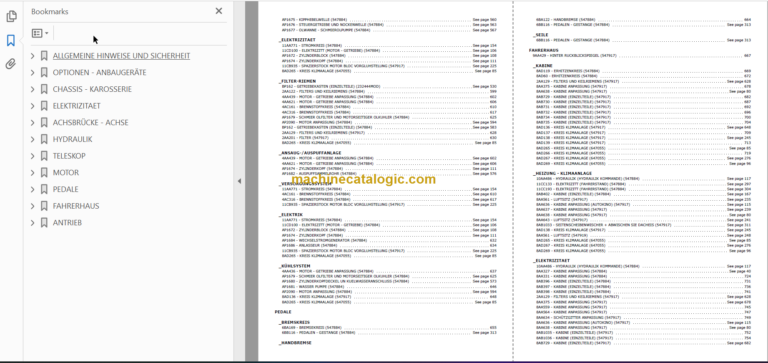Jump to OPTIONEN - ANBAUGERÄTE bookmark
Viewport: 768px width, 363px height.
(99, 73)
